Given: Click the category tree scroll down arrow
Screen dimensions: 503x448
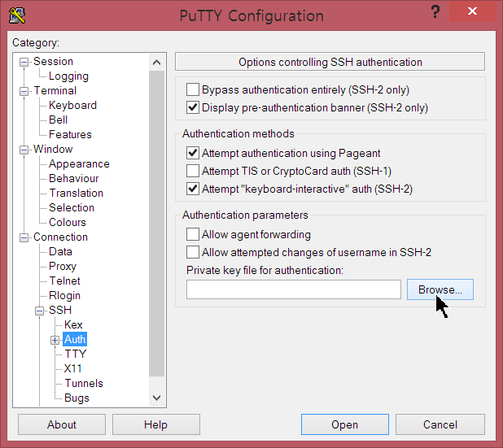Looking at the screenshot, I should [156, 398].
